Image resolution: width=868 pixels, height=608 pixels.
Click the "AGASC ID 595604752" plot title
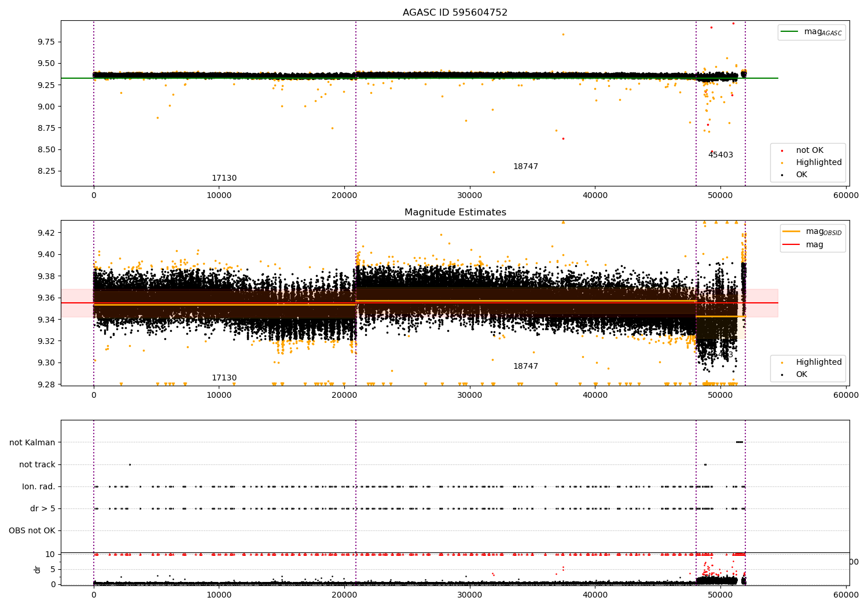(x=455, y=13)
